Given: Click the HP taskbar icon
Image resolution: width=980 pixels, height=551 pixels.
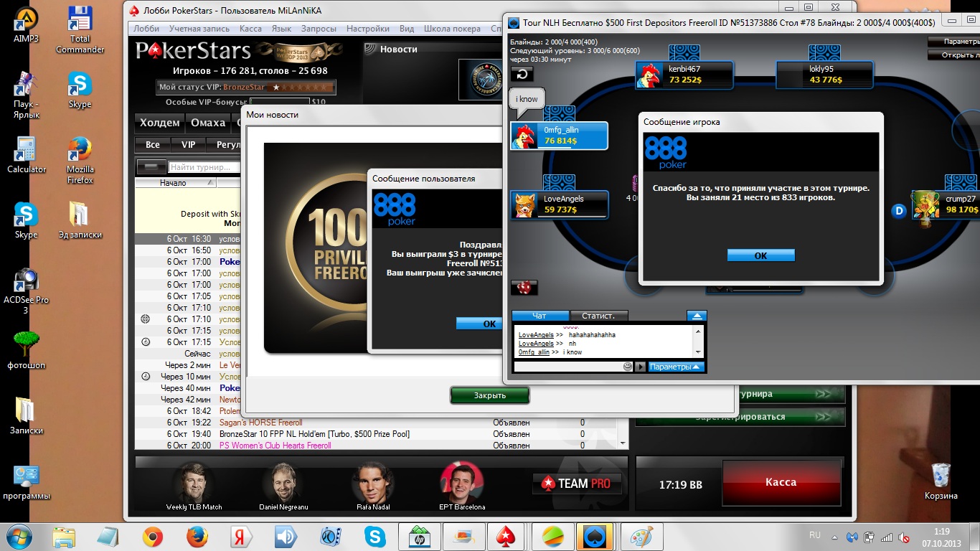Looking at the screenshot, I should pyautogui.click(x=418, y=537).
